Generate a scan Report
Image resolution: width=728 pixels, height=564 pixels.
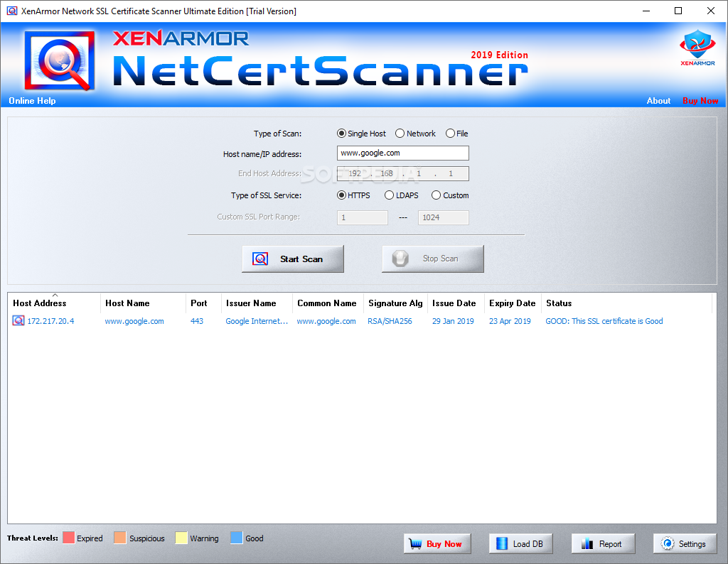(x=603, y=543)
